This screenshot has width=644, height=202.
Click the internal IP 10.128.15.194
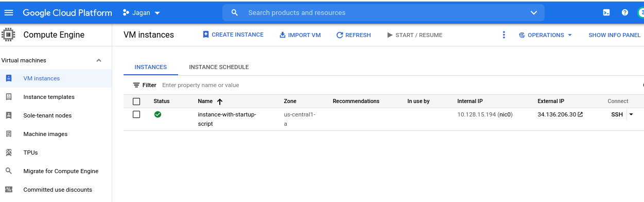[x=476, y=114]
